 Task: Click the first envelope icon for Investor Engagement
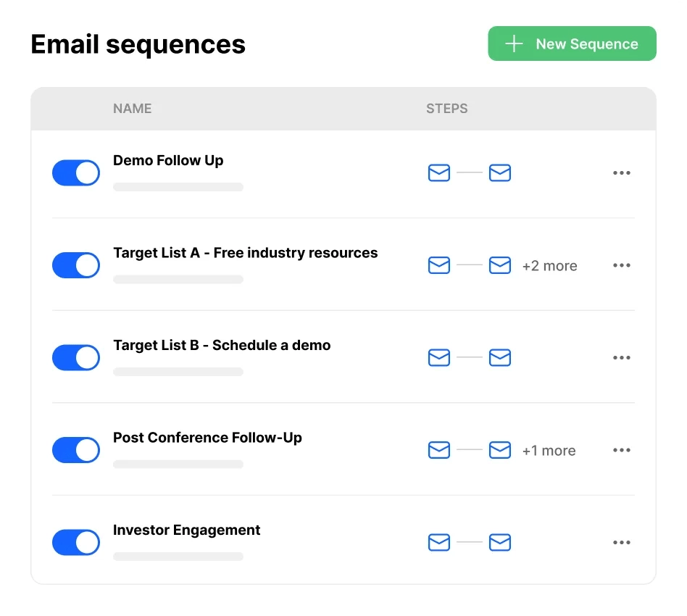[438, 542]
